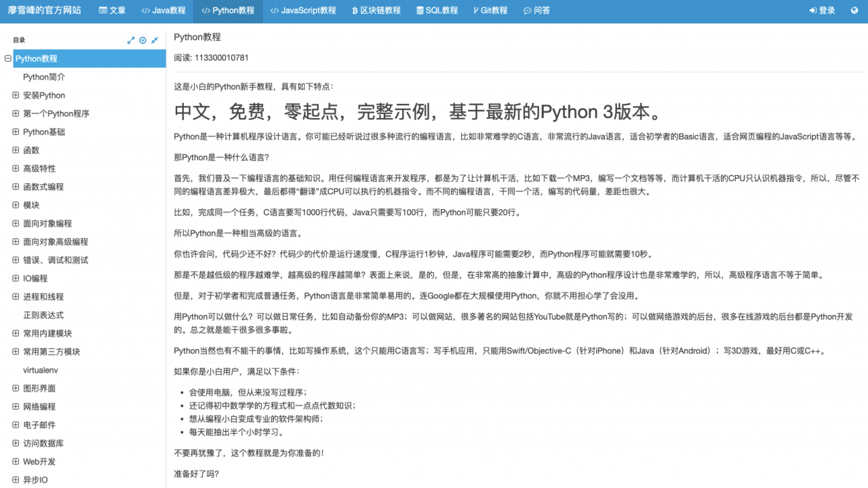Click the locate-current target icon beside 目录
The image size is (868, 488).
(142, 41)
